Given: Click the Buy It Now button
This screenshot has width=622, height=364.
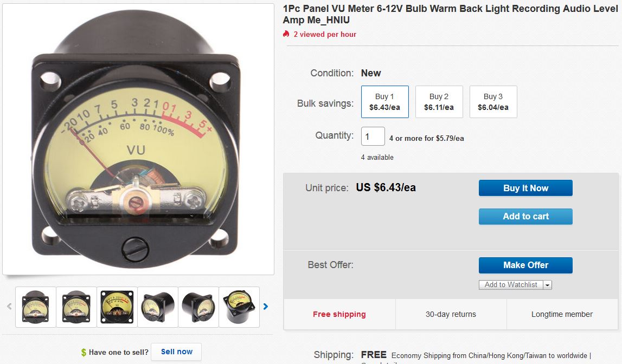Looking at the screenshot, I should coord(525,188).
